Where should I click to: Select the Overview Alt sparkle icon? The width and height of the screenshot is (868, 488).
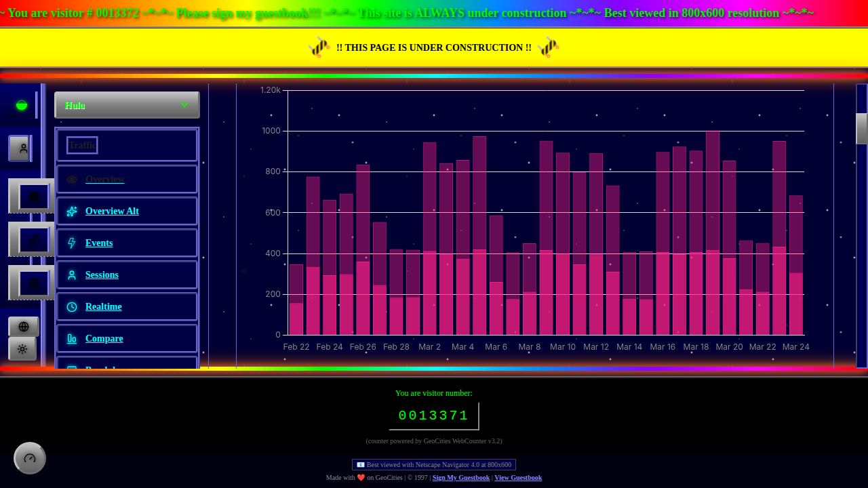(x=71, y=211)
